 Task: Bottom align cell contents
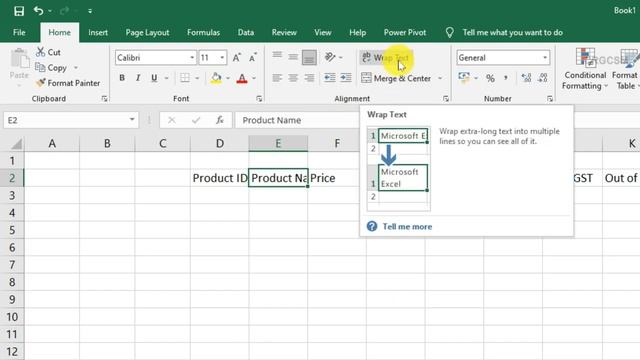[309, 58]
